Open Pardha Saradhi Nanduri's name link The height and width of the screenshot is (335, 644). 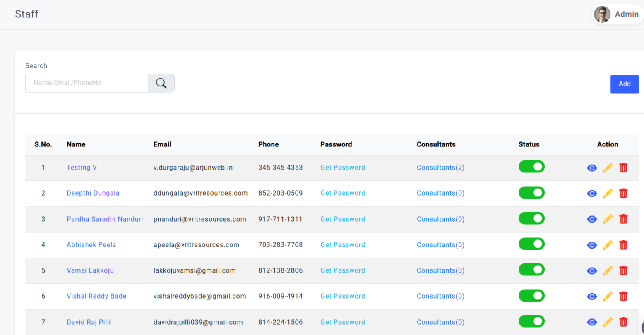(105, 219)
